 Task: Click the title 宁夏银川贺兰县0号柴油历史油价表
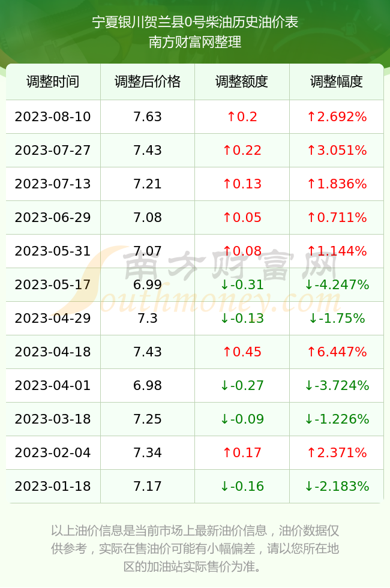point(195,22)
